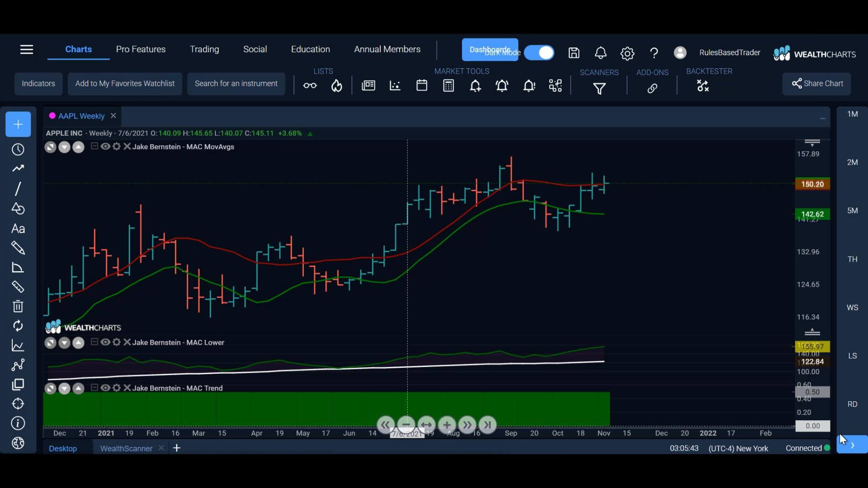Move MAC Lower pane down arrow
Screen dimensions: 868x488
pos(64,343)
